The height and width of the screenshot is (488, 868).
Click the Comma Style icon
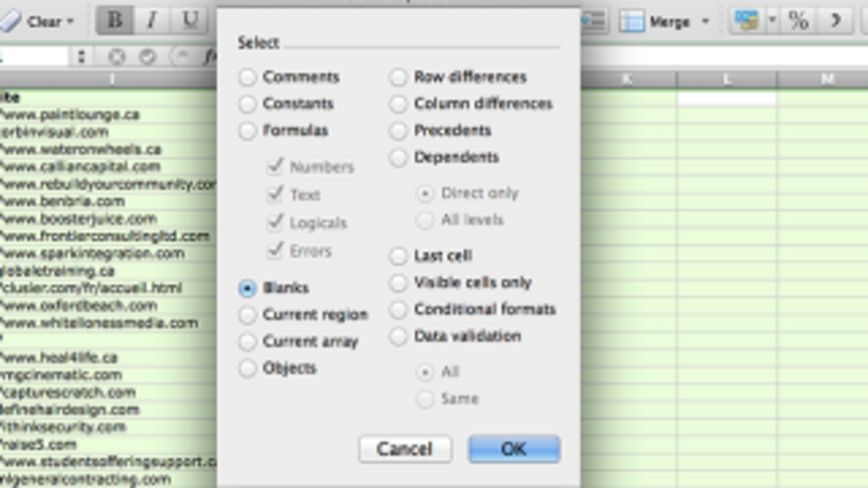pyautogui.click(x=835, y=21)
